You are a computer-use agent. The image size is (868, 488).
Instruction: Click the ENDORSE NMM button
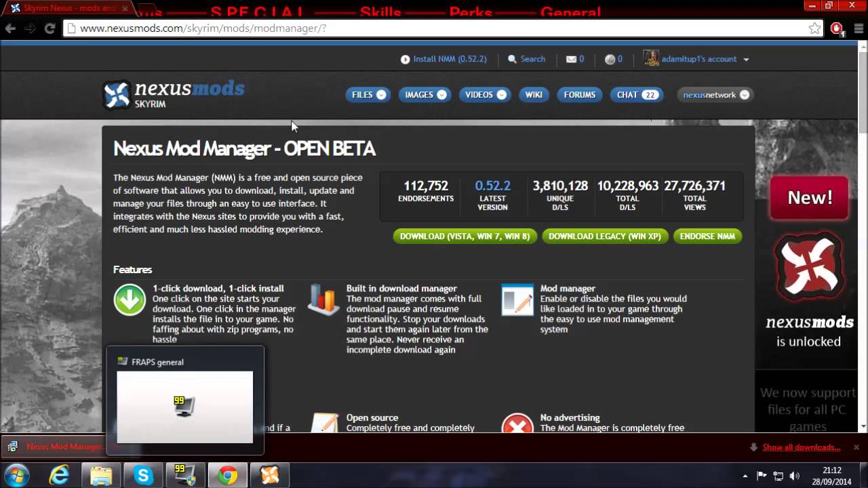click(707, 236)
